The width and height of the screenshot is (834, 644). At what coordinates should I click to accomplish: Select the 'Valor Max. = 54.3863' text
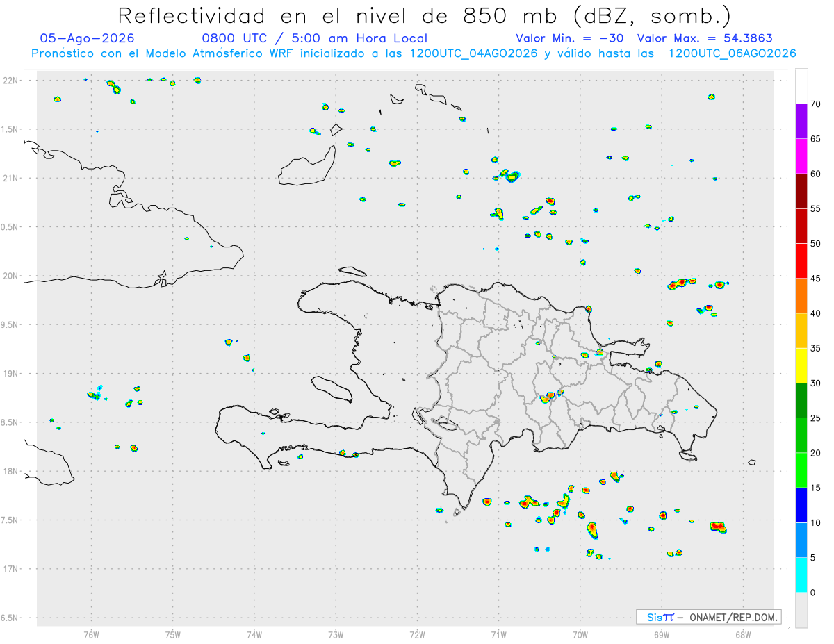point(705,38)
